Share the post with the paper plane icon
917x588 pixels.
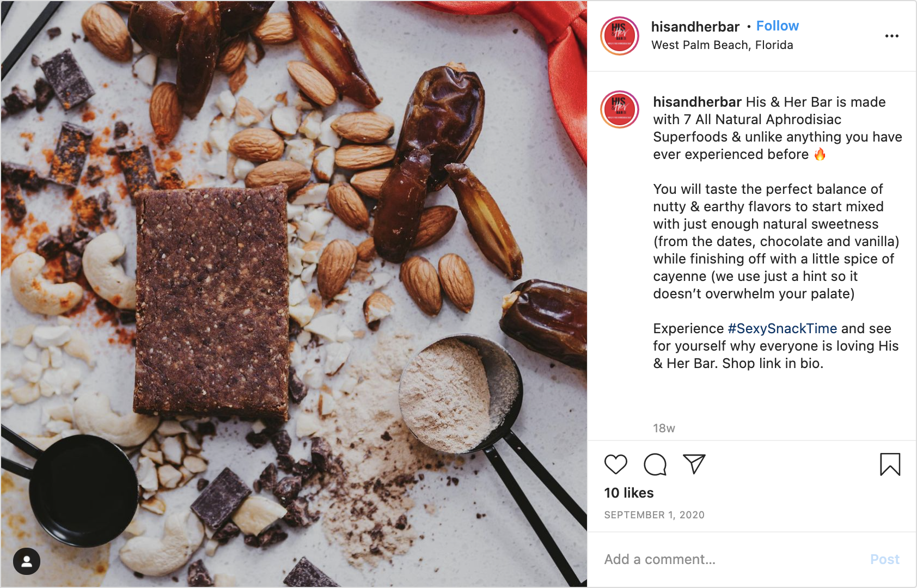coord(694,464)
